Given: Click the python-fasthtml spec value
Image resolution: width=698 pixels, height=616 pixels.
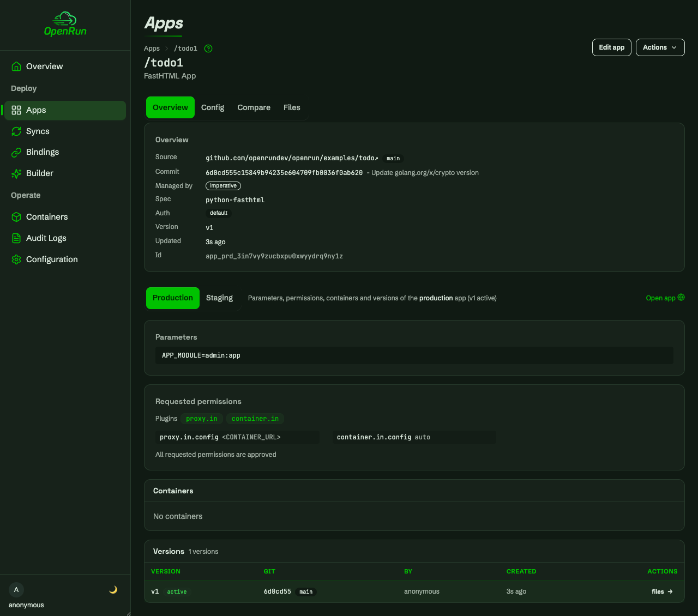Looking at the screenshot, I should pyautogui.click(x=235, y=200).
